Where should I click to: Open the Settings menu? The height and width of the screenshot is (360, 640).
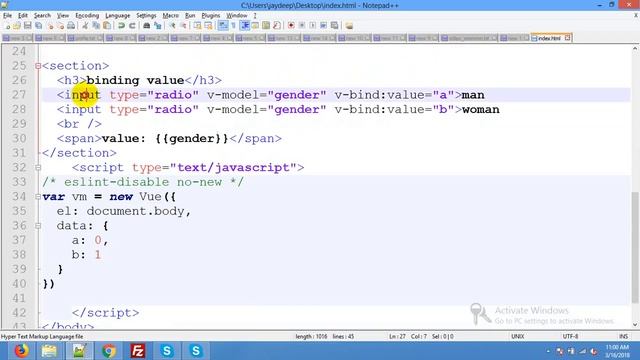point(146,16)
